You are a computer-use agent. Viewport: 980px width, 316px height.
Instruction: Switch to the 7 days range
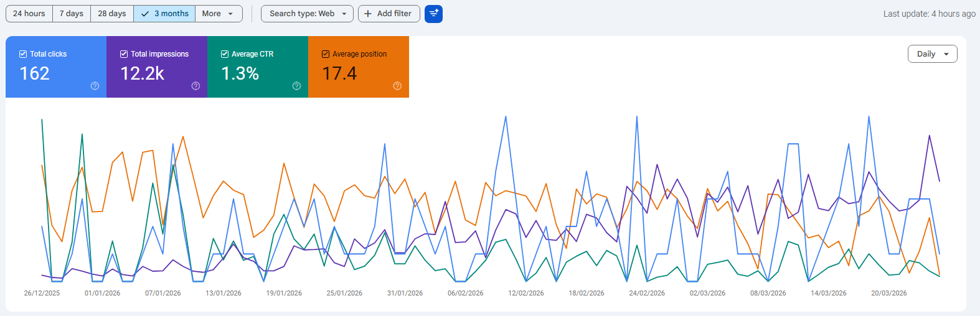tap(72, 14)
